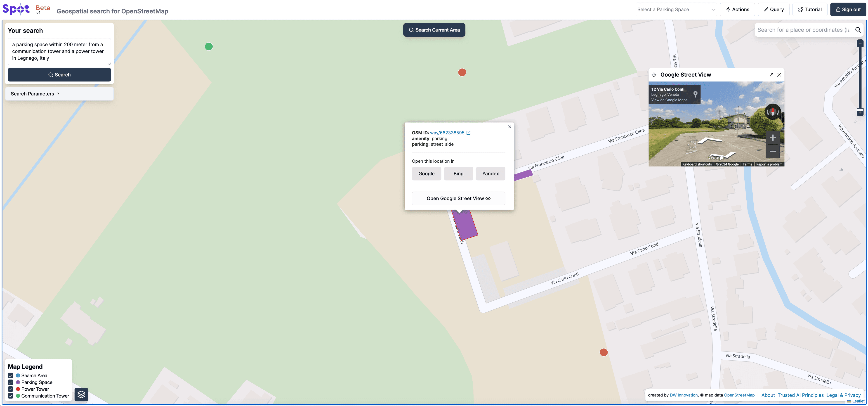Expand the Google Street View panel
The height and width of the screenshot is (406, 868).
point(771,75)
